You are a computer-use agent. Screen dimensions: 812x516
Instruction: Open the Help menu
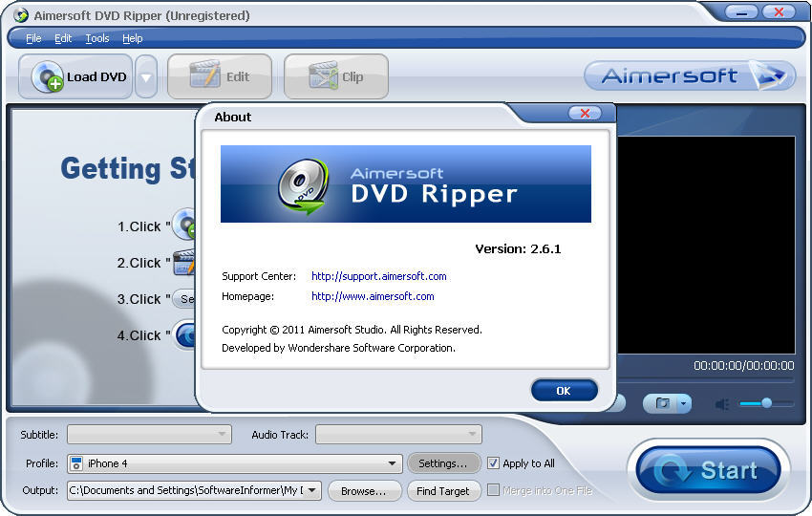[x=133, y=38]
